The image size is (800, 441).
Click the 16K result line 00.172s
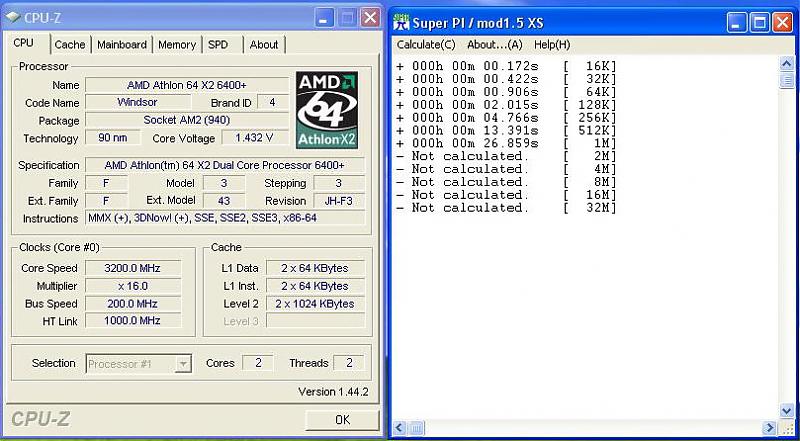507,66
